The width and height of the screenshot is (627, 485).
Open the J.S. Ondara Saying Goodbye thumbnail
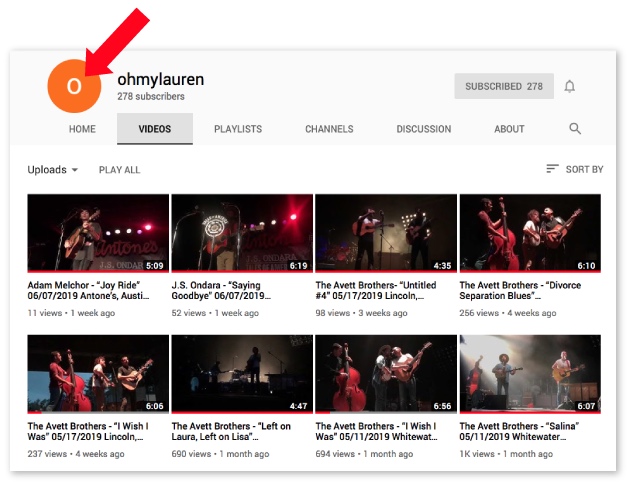pos(242,233)
